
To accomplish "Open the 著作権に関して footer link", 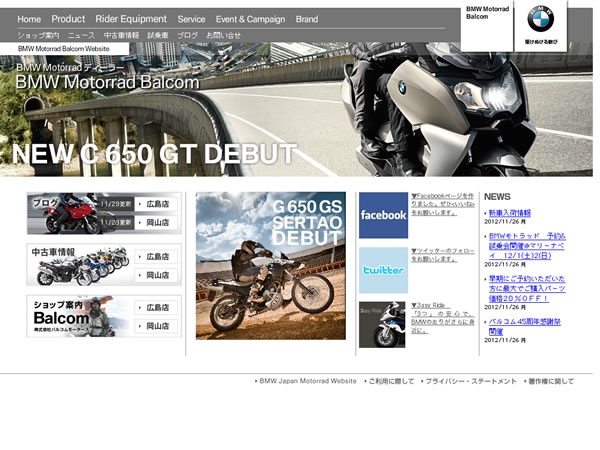I will pos(551,381).
